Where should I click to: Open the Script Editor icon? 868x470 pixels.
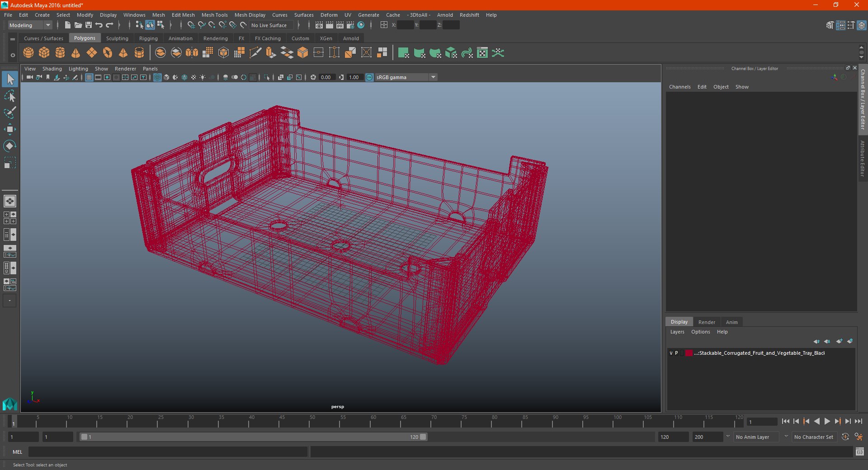tap(860, 452)
